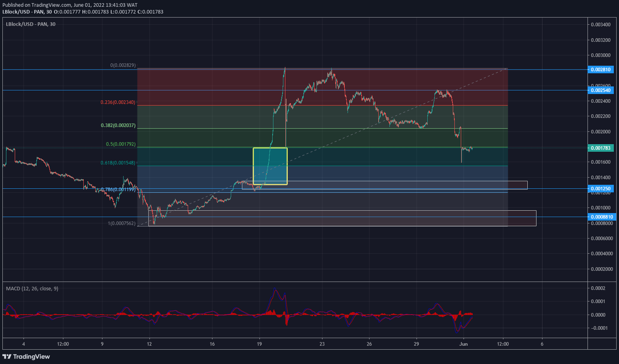Select the Fibonacci 0.786(0.001199) level label
619x364 pixels.
click(118, 190)
